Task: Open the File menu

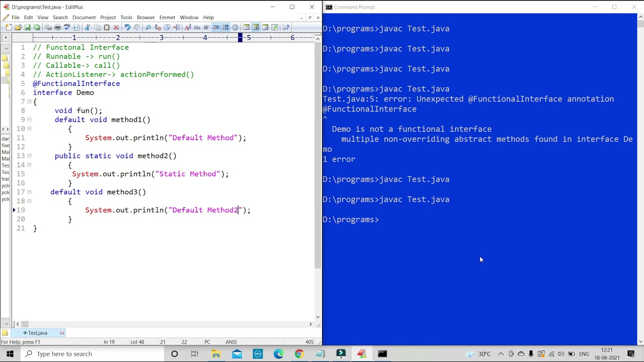Action: pyautogui.click(x=16, y=18)
